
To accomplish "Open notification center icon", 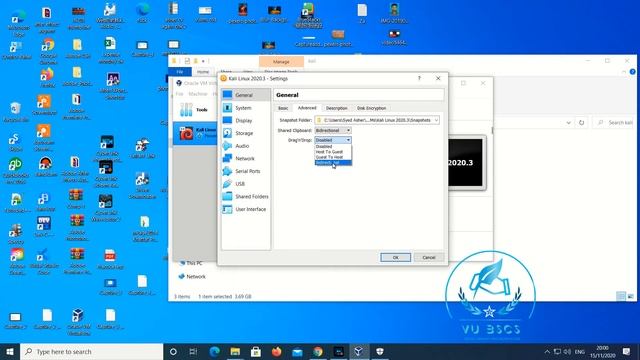I will [x=627, y=351].
